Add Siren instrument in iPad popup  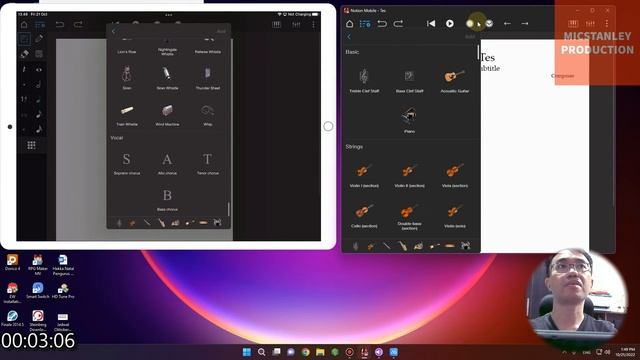point(127,78)
